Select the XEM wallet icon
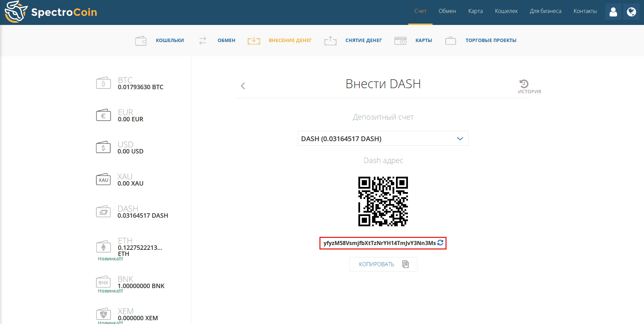This screenshot has height=324, width=644. [x=103, y=314]
